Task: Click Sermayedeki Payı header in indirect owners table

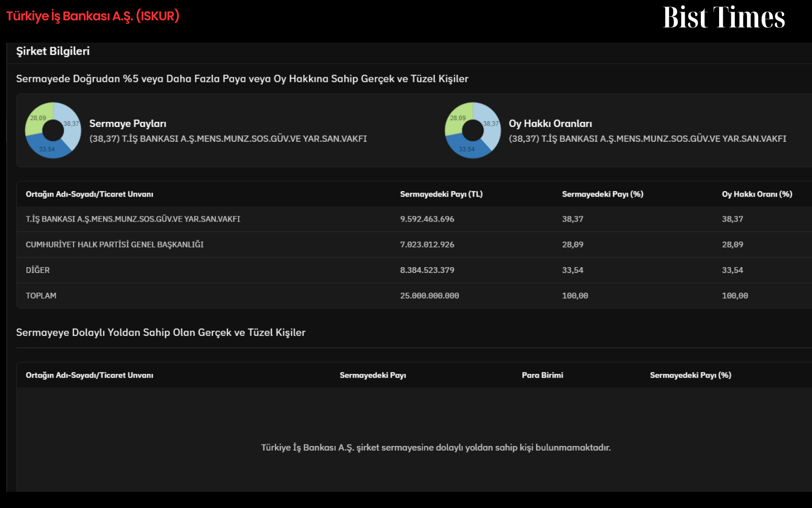Action: 373,375
